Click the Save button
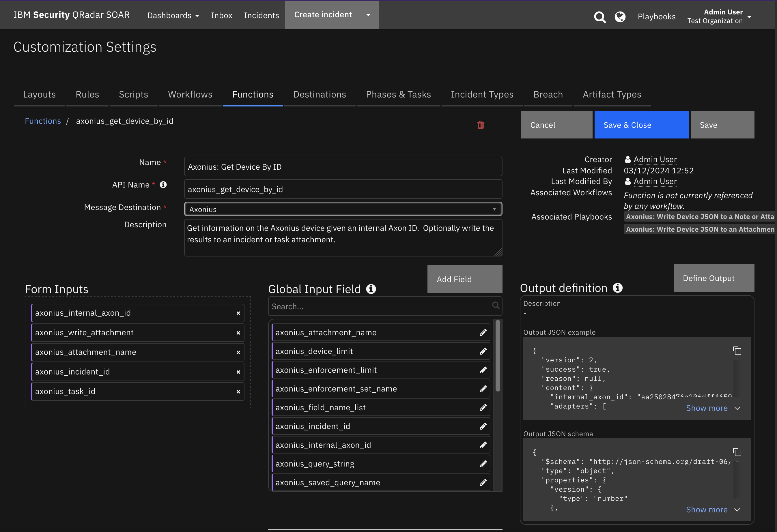The height and width of the screenshot is (532, 777). 722,125
